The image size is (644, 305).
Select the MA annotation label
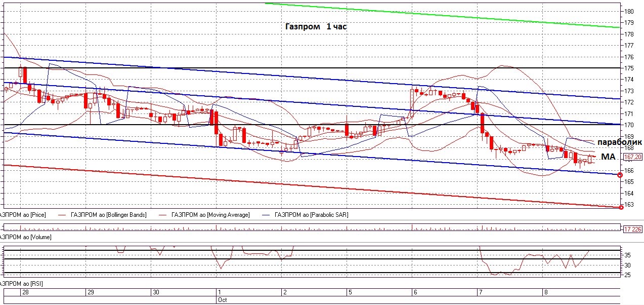coord(608,157)
